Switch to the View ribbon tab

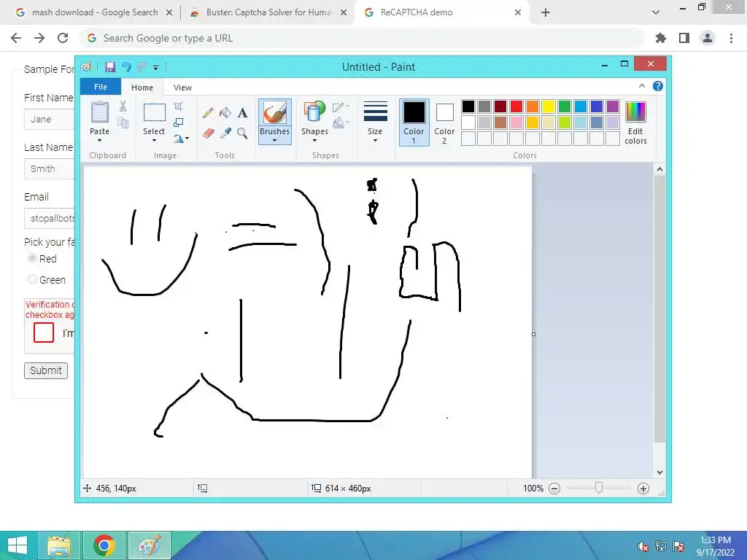pyautogui.click(x=183, y=87)
